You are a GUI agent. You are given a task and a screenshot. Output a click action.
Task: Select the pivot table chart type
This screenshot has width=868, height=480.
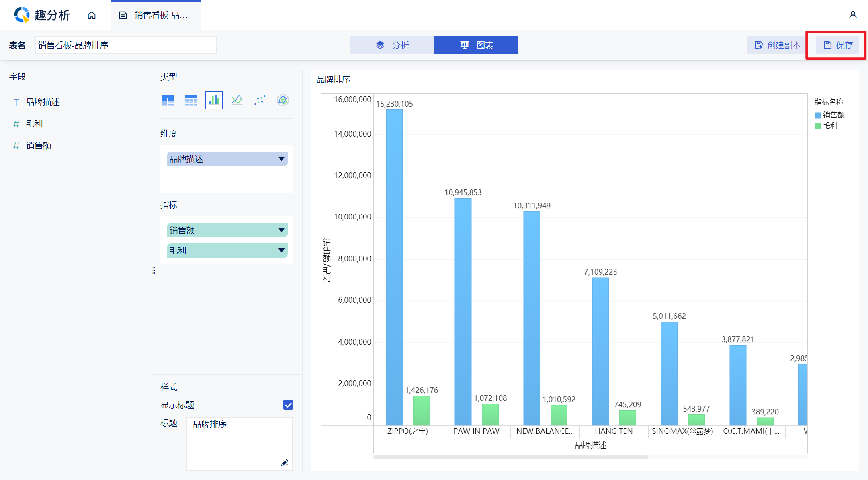[x=168, y=100]
